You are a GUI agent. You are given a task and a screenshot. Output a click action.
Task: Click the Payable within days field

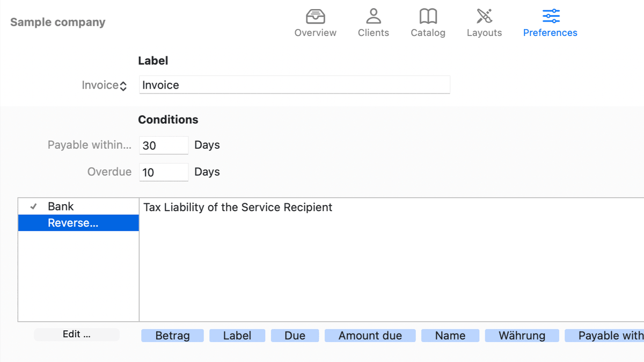(x=164, y=145)
